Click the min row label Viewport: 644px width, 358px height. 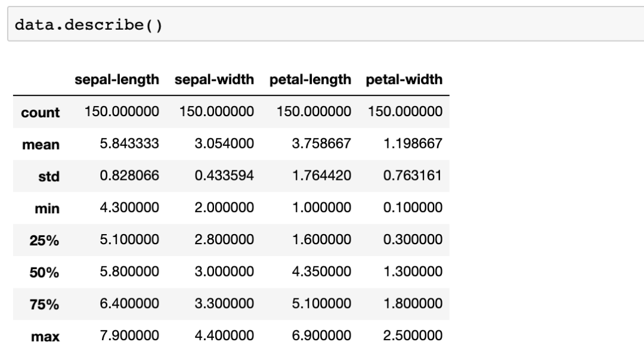click(47, 208)
